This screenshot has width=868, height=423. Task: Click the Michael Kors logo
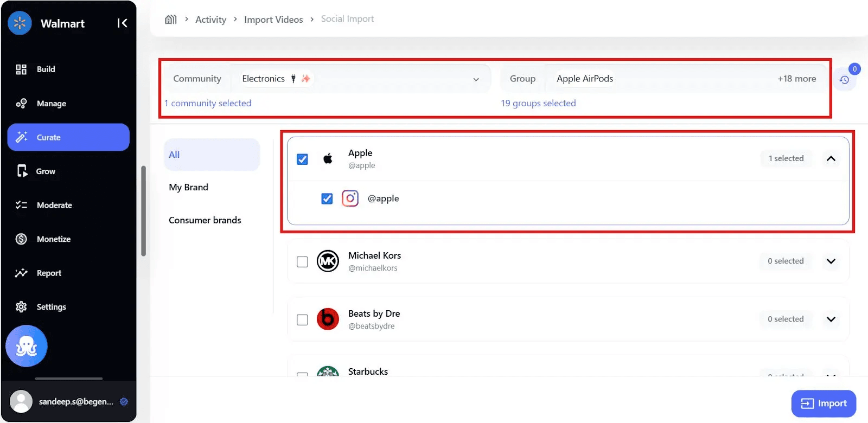pyautogui.click(x=328, y=261)
